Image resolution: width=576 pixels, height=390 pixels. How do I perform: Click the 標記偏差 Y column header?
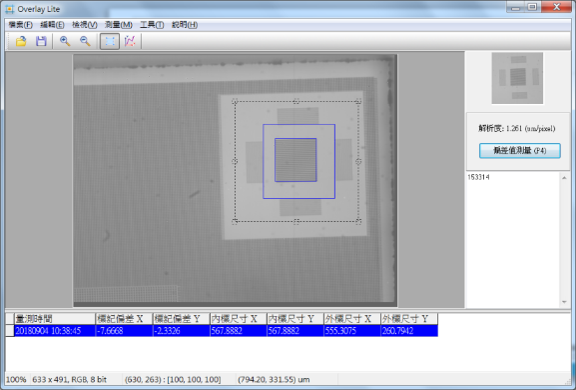coord(181,319)
